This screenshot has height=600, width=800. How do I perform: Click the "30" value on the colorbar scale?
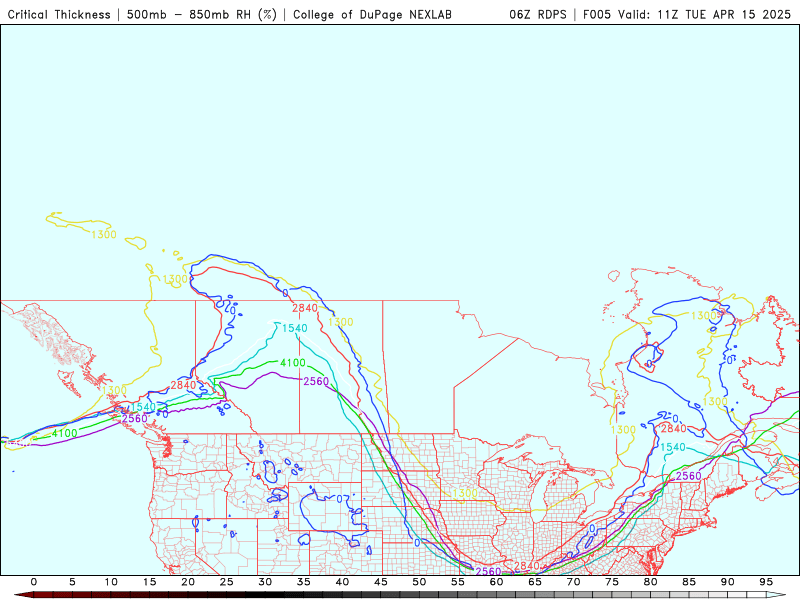(x=265, y=582)
